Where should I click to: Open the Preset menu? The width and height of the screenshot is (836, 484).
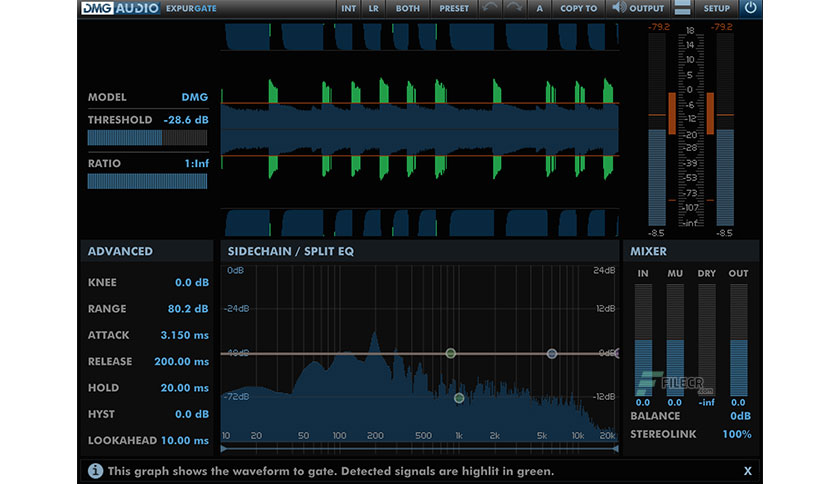pos(453,8)
